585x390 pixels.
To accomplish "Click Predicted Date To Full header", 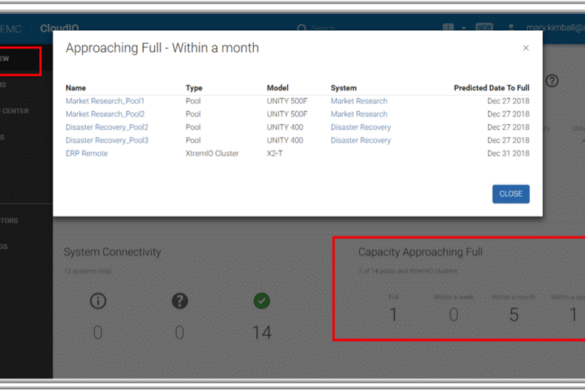I will pyautogui.click(x=491, y=88).
